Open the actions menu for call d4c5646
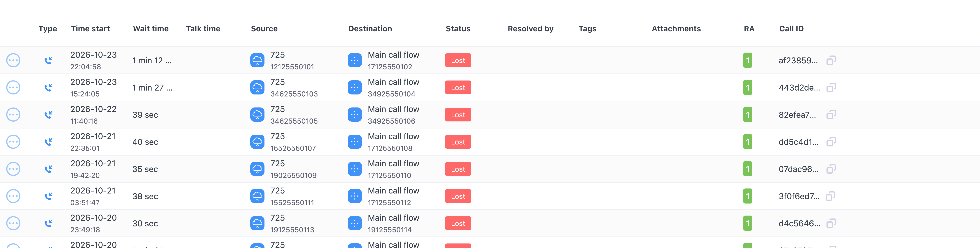 (x=13, y=223)
